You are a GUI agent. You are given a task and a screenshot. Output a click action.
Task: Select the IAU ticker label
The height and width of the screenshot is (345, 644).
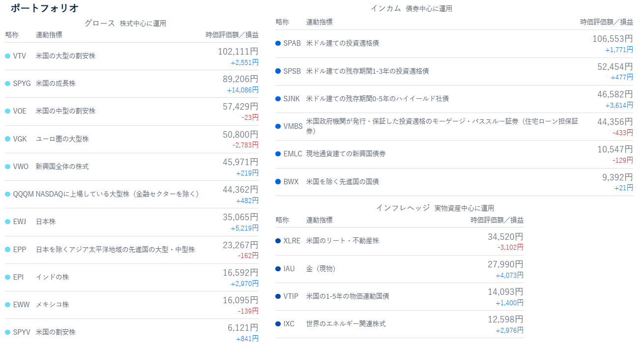tap(289, 269)
